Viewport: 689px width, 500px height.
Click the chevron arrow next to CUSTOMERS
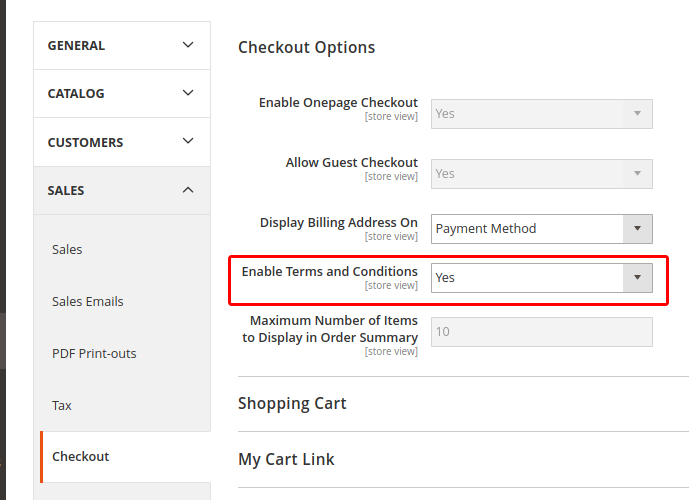(x=188, y=142)
